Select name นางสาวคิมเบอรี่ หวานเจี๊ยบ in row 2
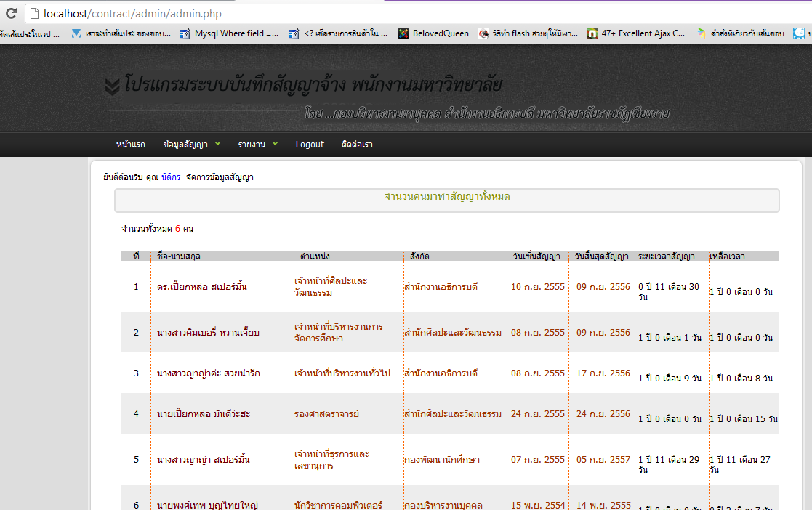 click(208, 333)
